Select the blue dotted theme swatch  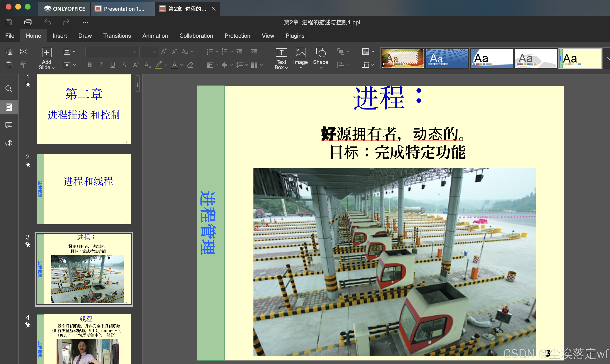[447, 58]
